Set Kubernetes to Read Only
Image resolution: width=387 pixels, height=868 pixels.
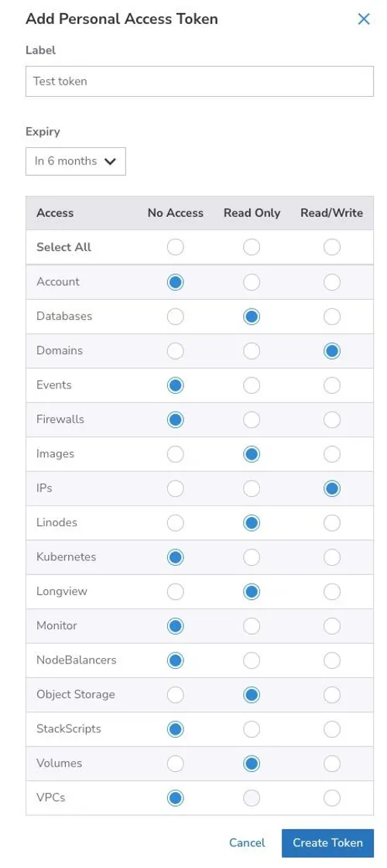pos(252,557)
